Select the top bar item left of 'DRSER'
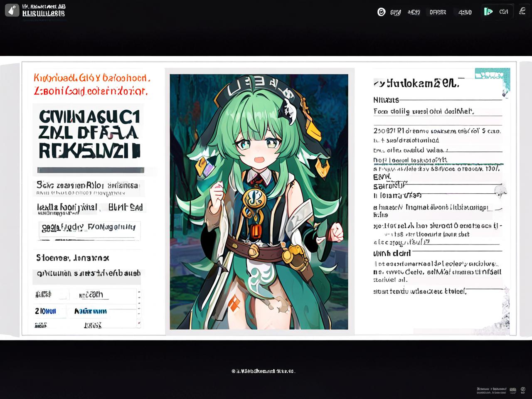This screenshot has height=399, width=532. (x=414, y=12)
